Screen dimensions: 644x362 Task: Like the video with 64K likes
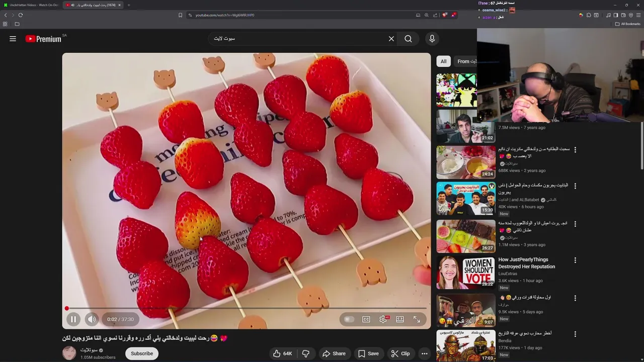pyautogui.click(x=282, y=353)
